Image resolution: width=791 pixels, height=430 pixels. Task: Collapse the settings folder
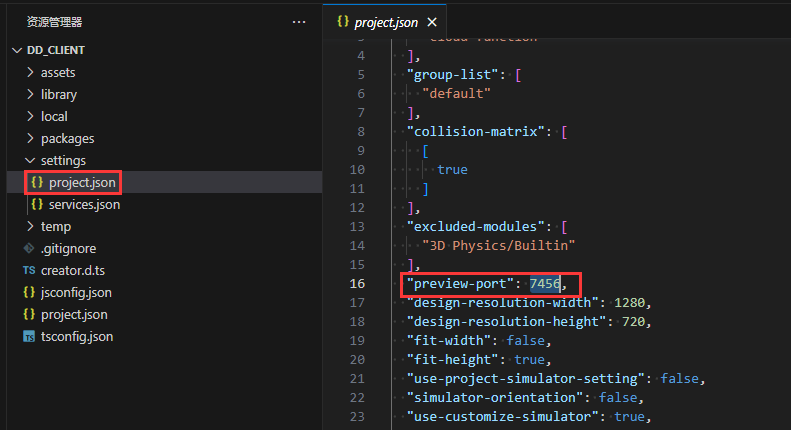[30, 160]
